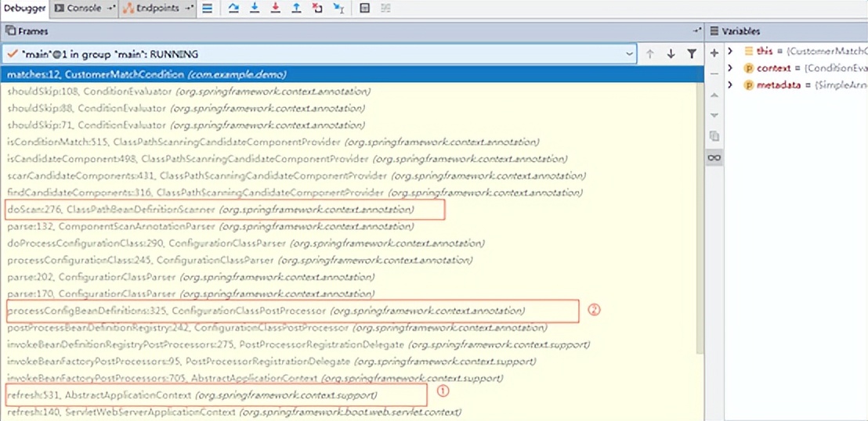This screenshot has width=868, height=421.
Task: Click the Step Out up-arrow icon
Action: coord(296,9)
